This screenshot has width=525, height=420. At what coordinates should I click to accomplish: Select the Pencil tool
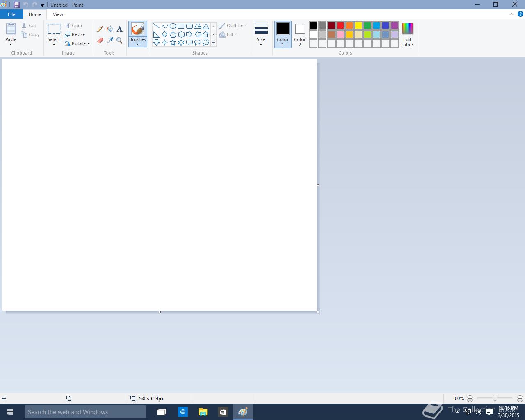coord(100,29)
